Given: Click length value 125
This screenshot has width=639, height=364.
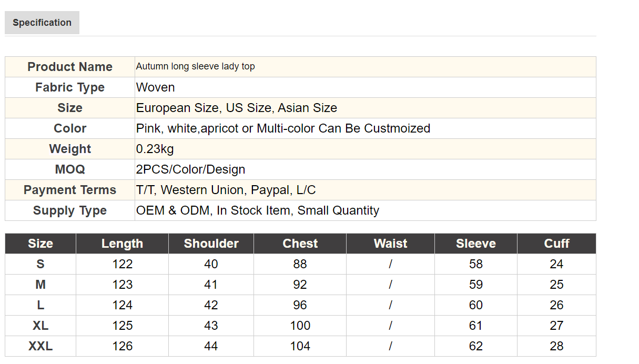Looking at the screenshot, I should click(123, 326).
